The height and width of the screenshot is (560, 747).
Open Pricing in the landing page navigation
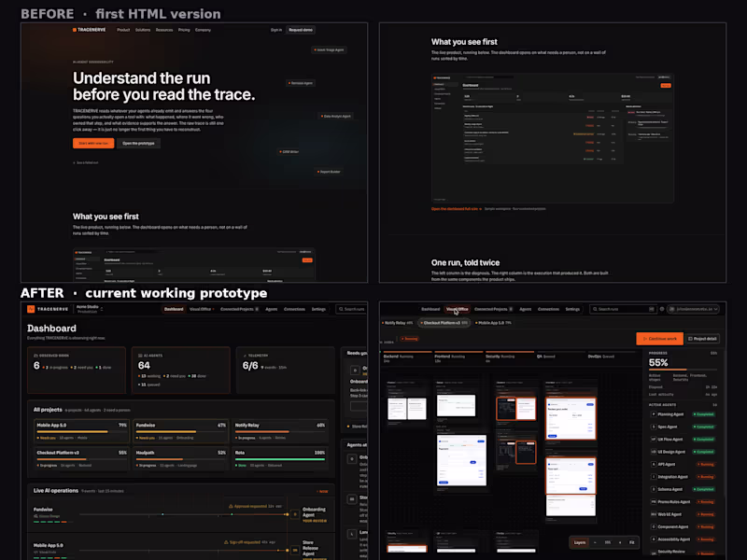pyautogui.click(x=184, y=30)
